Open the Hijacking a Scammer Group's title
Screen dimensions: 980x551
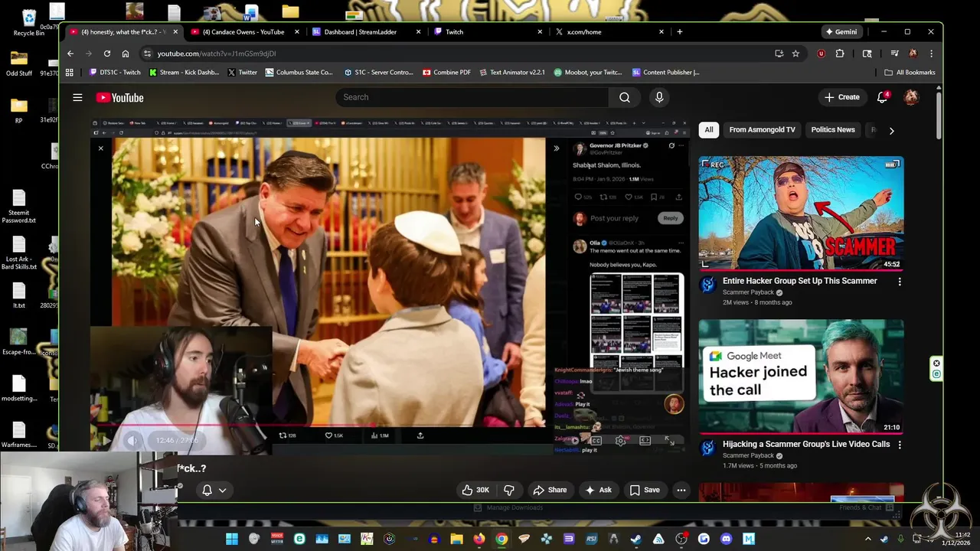click(x=806, y=444)
